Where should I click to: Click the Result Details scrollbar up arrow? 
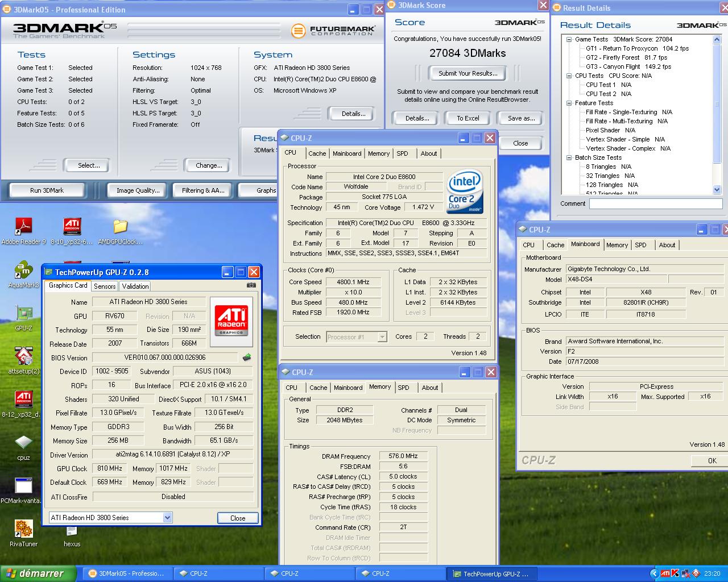coord(717,40)
